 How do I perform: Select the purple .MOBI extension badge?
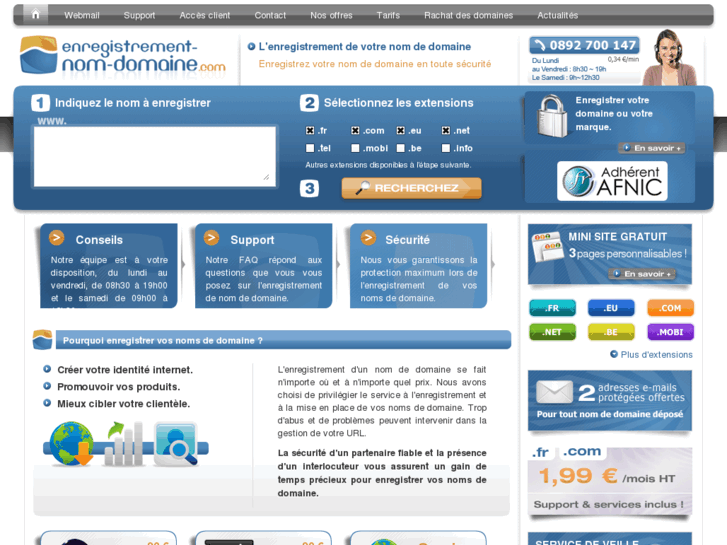(670, 332)
